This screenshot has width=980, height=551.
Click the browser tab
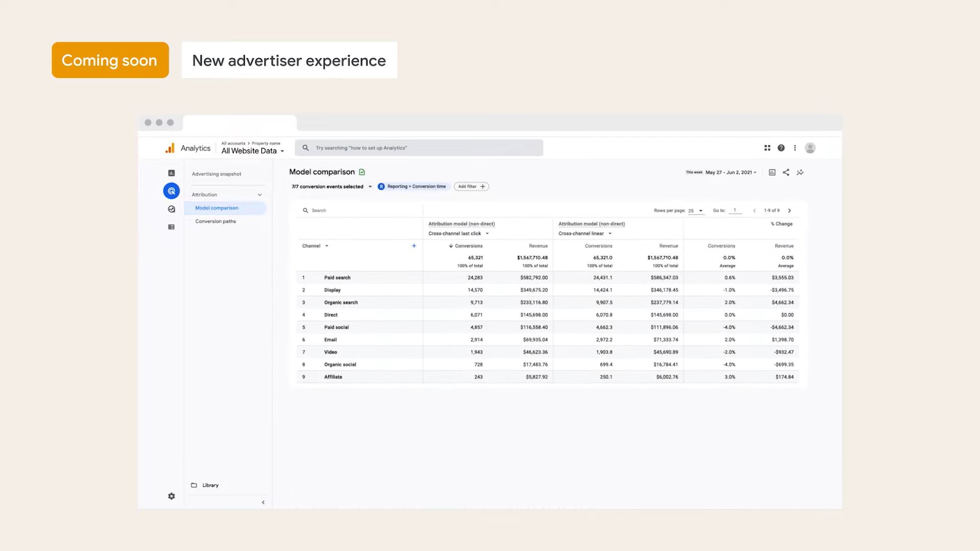(x=239, y=123)
